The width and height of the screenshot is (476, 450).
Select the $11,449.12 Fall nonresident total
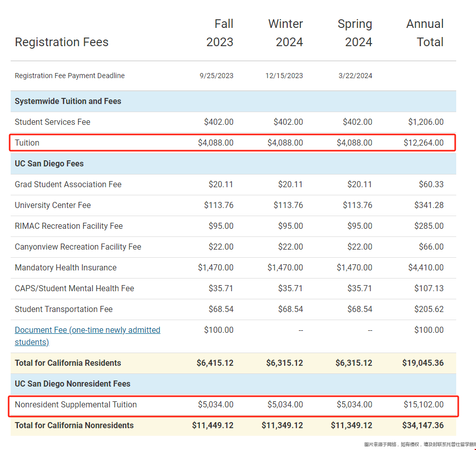(213, 426)
